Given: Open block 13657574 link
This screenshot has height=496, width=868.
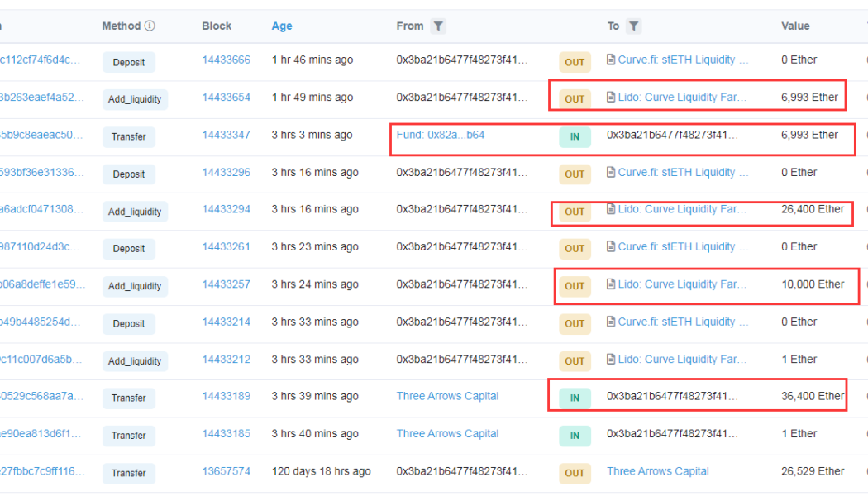Looking at the screenshot, I should pos(226,471).
